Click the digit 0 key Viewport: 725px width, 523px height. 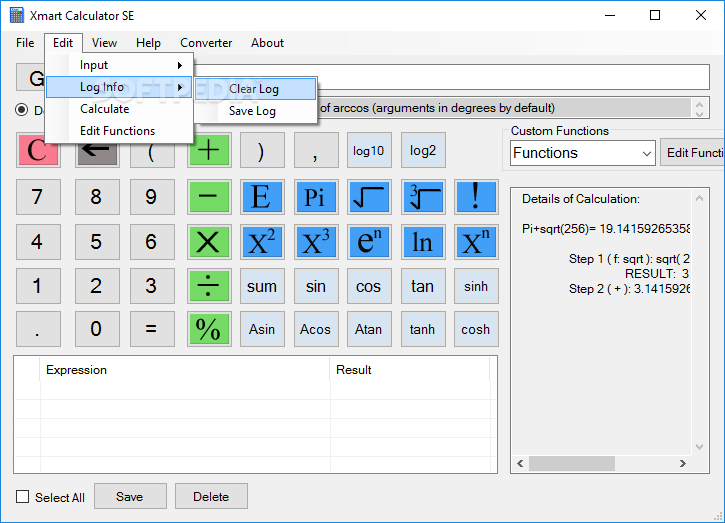click(x=97, y=329)
